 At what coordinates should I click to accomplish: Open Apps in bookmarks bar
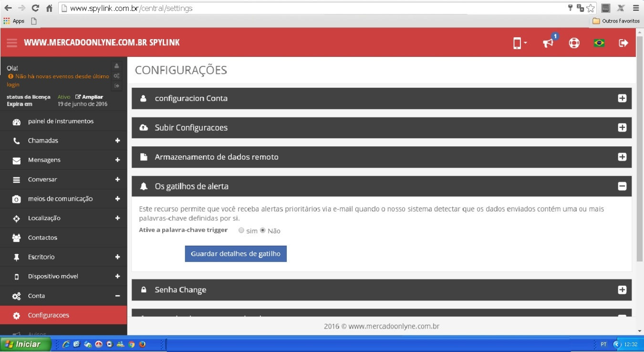click(14, 21)
